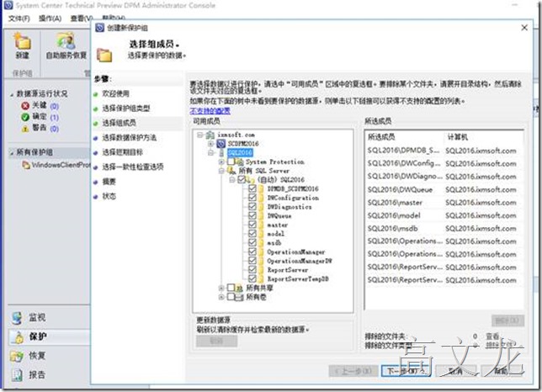Select SQL2016\DWQueue row in selected members
The width and height of the screenshot is (542, 392).
pos(444,189)
